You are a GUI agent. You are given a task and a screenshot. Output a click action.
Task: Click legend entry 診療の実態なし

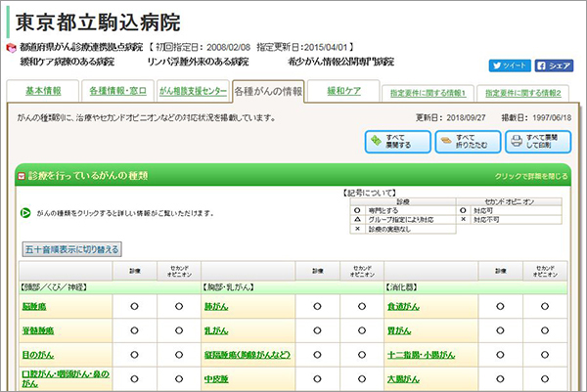pyautogui.click(x=389, y=229)
